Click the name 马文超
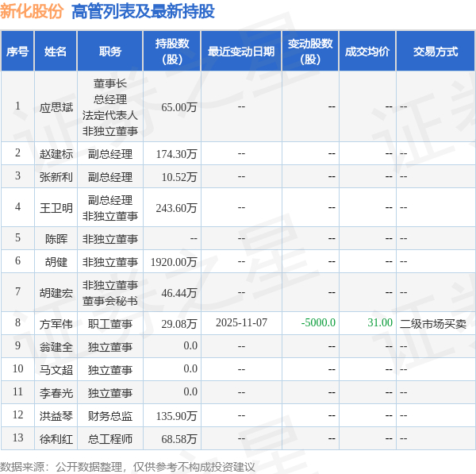The height and width of the screenshot is (474, 476). coord(56,370)
